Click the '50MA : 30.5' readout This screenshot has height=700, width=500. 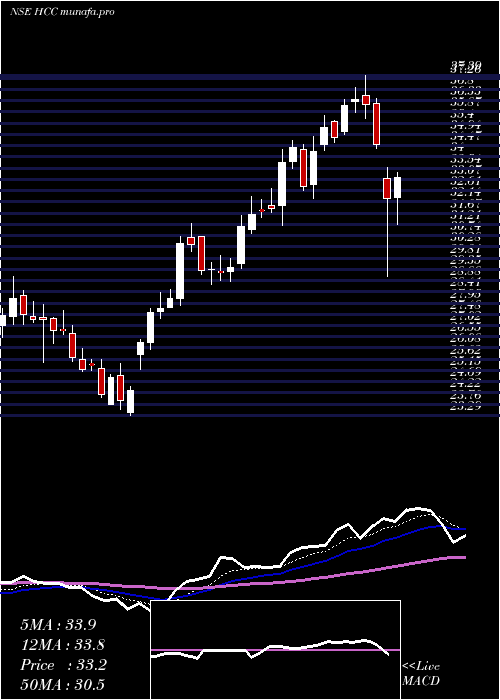pos(62,684)
